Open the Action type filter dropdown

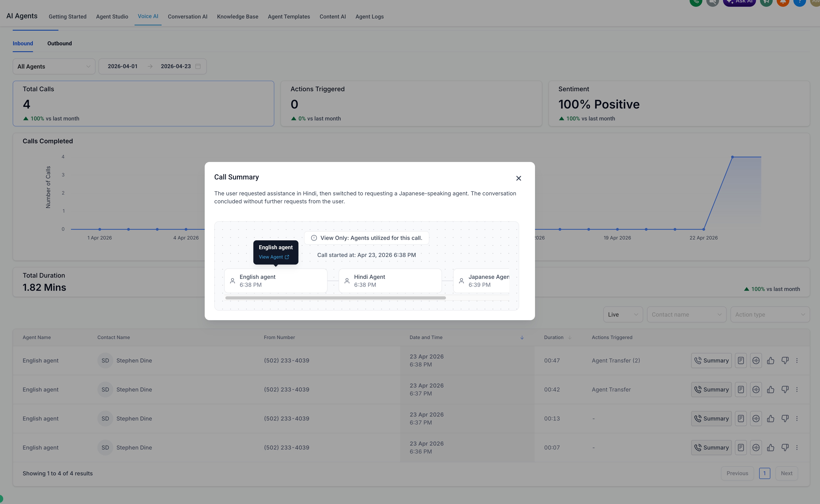[x=770, y=314]
